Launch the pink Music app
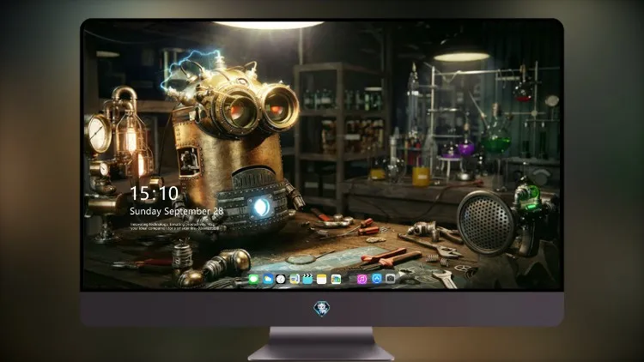 [361, 279]
